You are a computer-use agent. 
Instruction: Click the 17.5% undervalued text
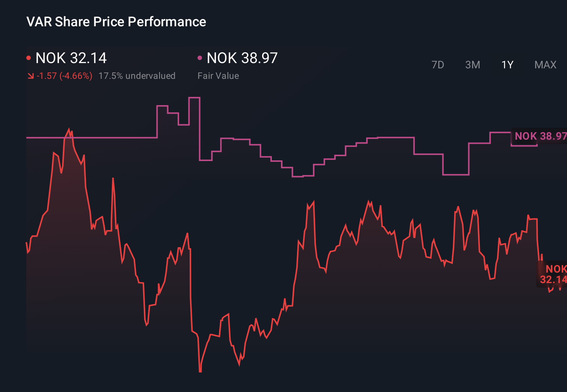[x=137, y=75]
